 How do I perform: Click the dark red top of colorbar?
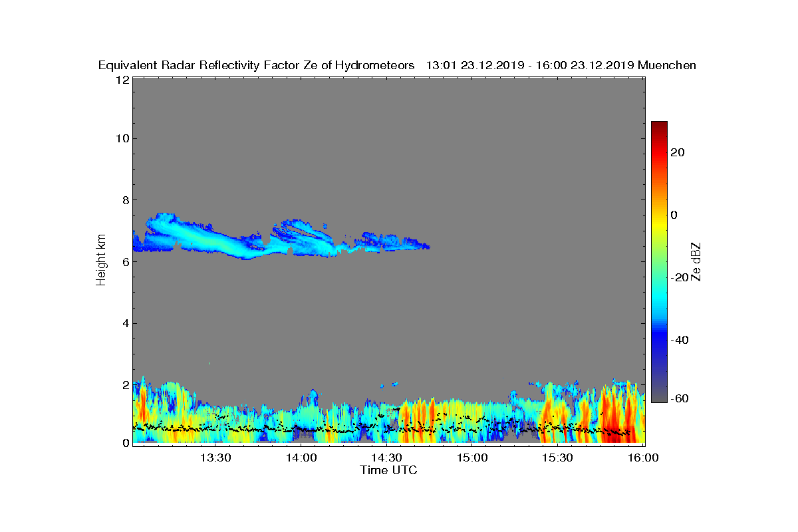pyautogui.click(x=659, y=128)
